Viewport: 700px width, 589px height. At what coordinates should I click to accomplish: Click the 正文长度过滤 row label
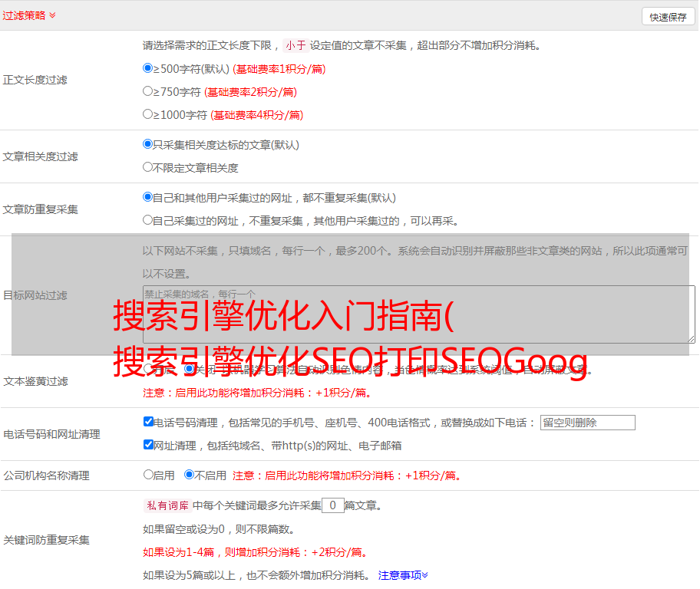click(x=35, y=80)
